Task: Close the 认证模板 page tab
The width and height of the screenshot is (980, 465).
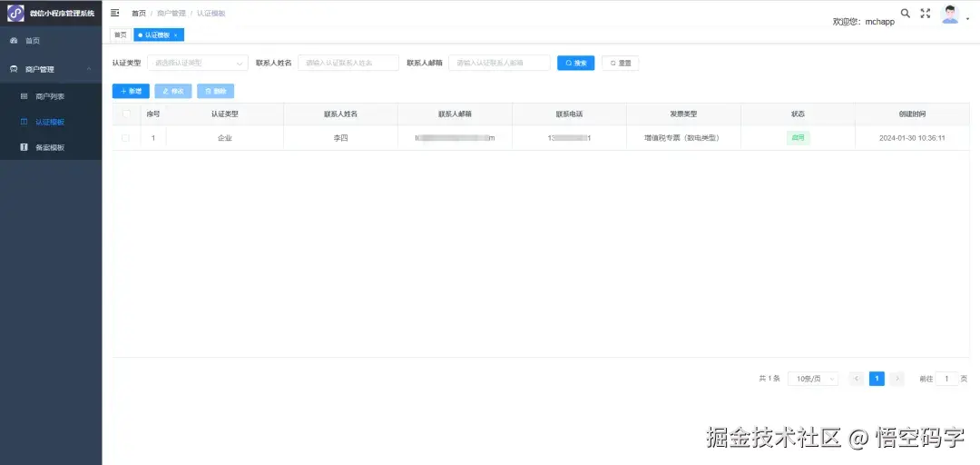Action: click(176, 35)
